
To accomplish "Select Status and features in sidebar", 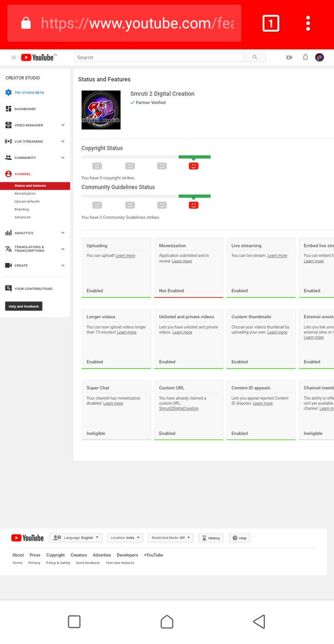I will click(35, 186).
